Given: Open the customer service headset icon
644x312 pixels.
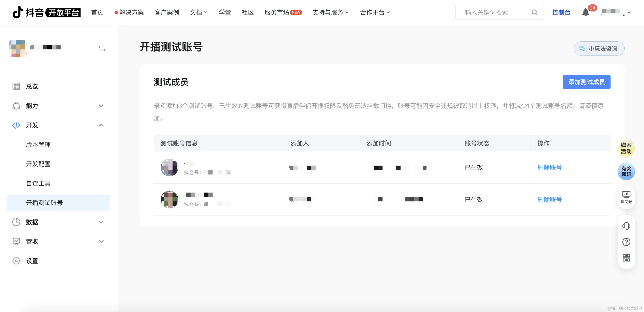Looking at the screenshot, I should pyautogui.click(x=626, y=226).
